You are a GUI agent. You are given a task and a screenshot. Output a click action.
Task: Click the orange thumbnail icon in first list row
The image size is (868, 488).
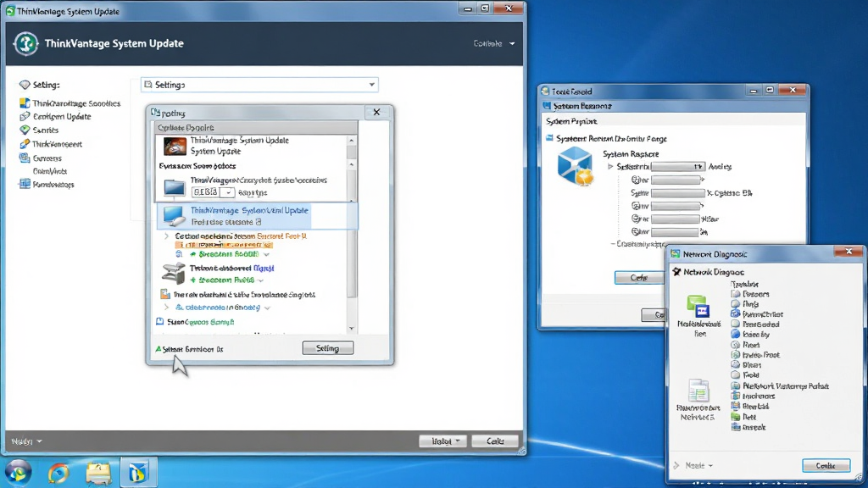coord(175,146)
